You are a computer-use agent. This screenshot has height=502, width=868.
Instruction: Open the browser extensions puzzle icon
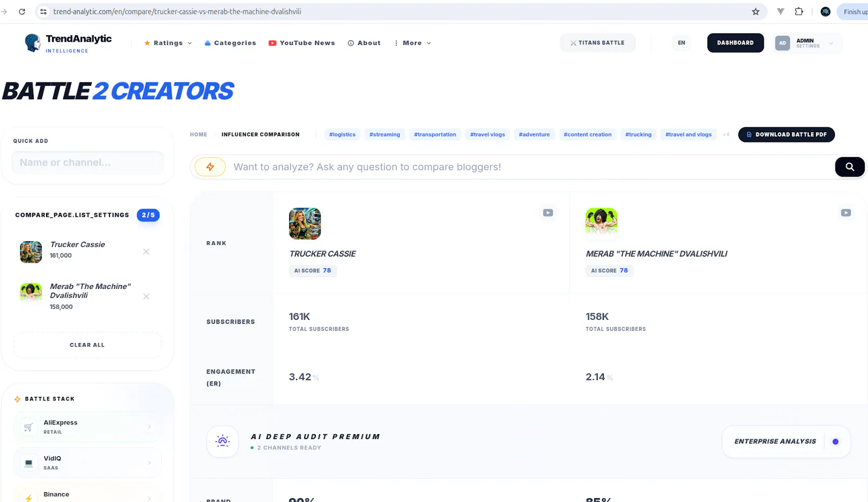click(799, 11)
